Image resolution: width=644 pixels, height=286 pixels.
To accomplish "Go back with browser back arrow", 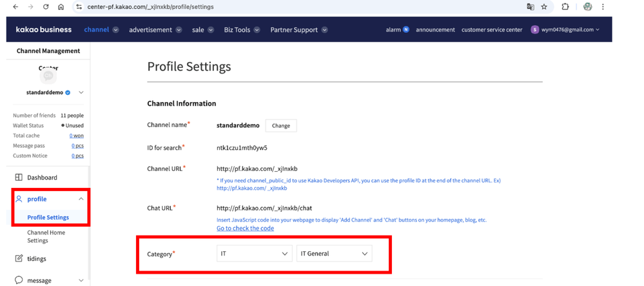I will 15,7.
